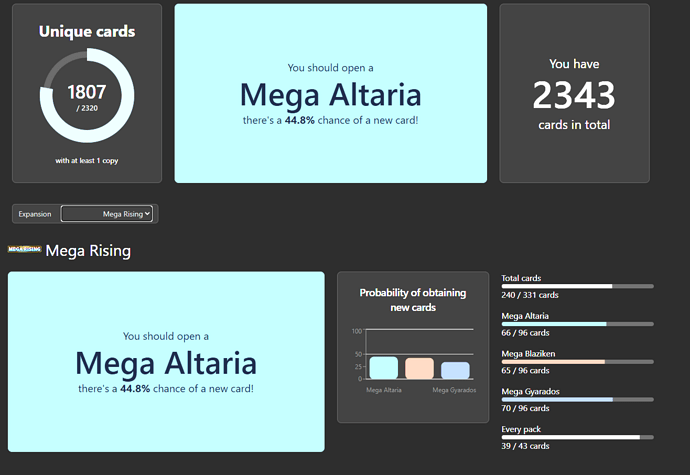Viewport: 690px width, 475px height.
Task: Click the '/ 2320' denominator text
Action: 87,108
